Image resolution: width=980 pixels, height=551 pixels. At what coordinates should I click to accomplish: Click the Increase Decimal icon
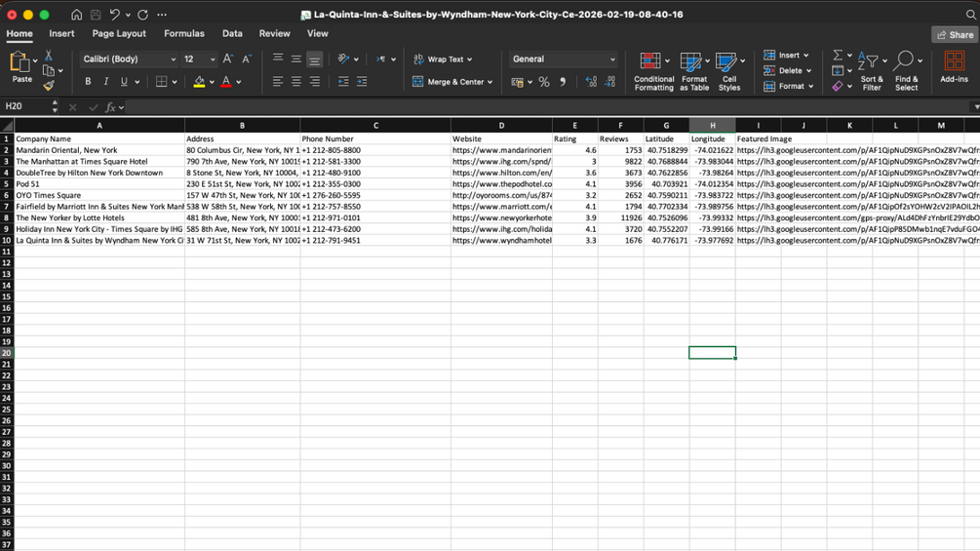(591, 82)
